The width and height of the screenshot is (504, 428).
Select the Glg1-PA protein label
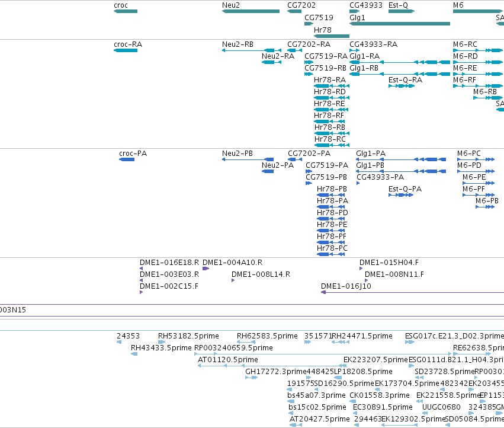371,154
